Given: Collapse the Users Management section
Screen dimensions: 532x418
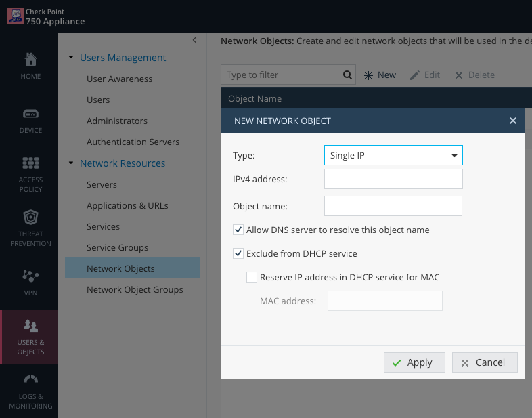Looking at the screenshot, I should pos(71,58).
